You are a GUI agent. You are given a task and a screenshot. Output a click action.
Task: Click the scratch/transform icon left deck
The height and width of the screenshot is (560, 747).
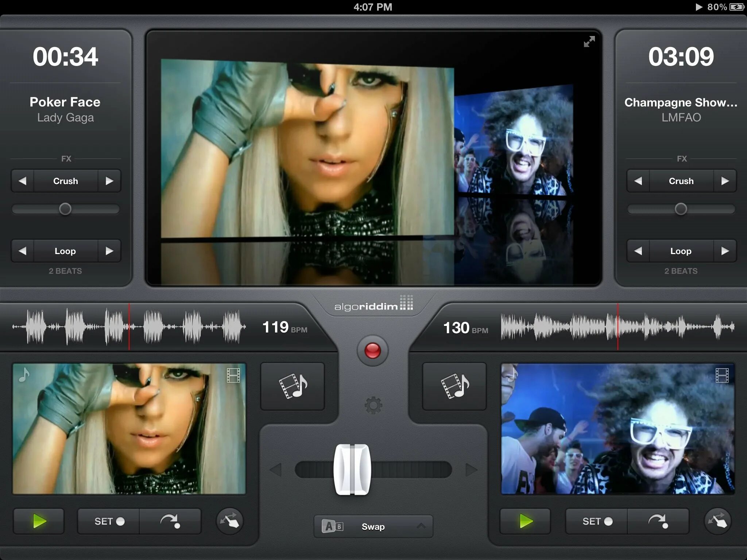pos(229,521)
